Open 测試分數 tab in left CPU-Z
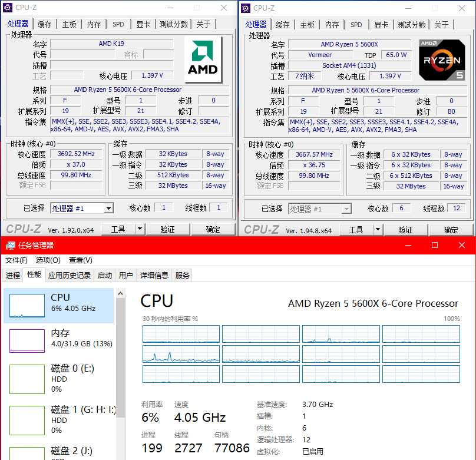Image resolution: width=476 pixels, height=460 pixels. tap(173, 24)
